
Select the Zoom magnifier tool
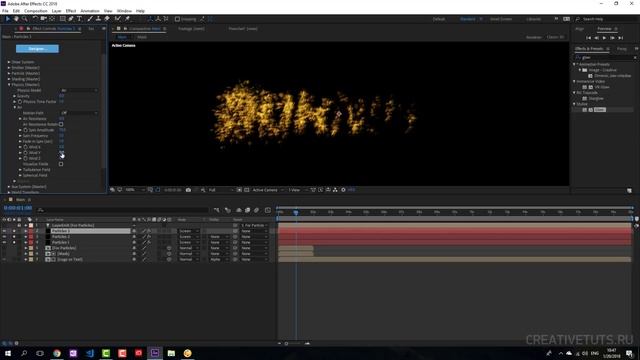pyautogui.click(x=24, y=19)
